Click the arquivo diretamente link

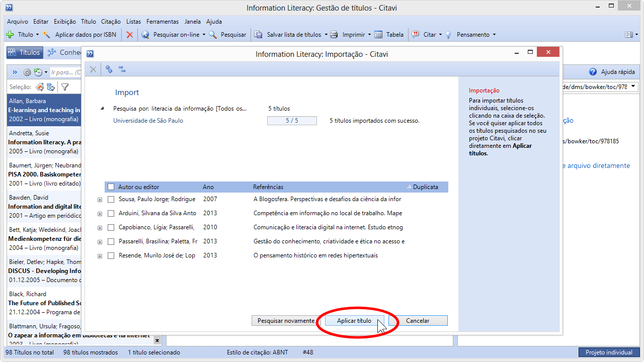(596, 165)
